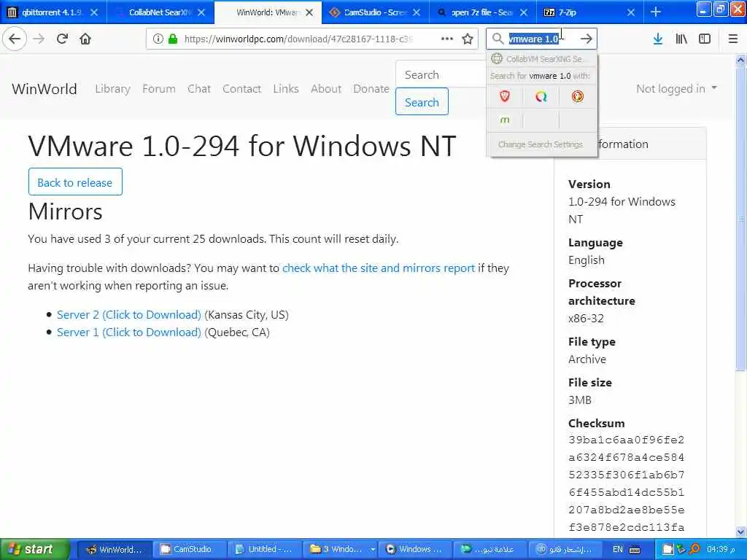Click the address bar URL

point(298,39)
